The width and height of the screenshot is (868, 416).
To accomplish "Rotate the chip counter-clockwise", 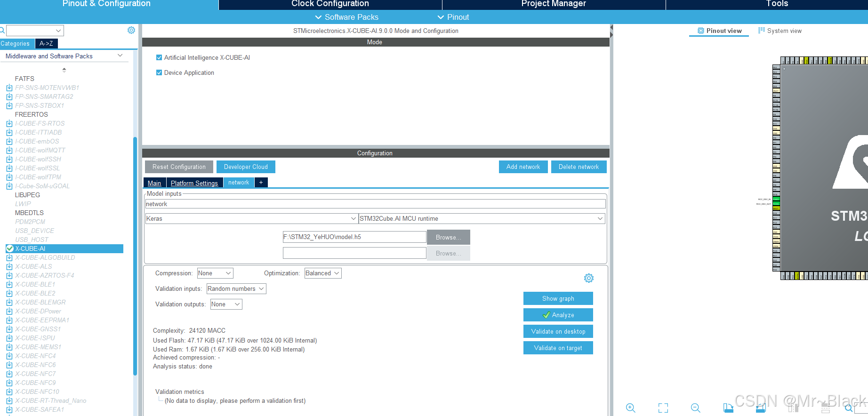I will coord(761,408).
